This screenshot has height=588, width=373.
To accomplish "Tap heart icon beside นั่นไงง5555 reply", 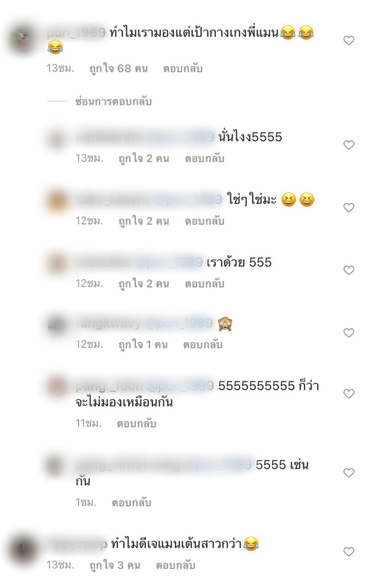I will click(x=349, y=145).
